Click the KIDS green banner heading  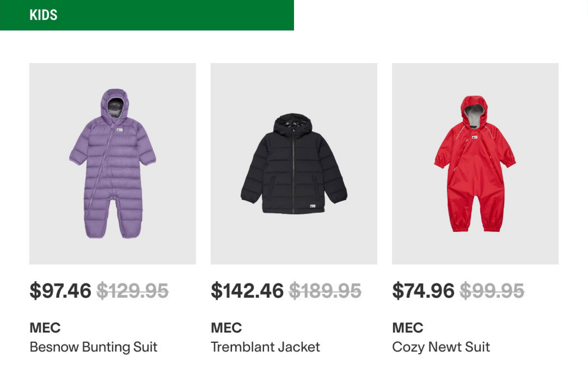(44, 15)
